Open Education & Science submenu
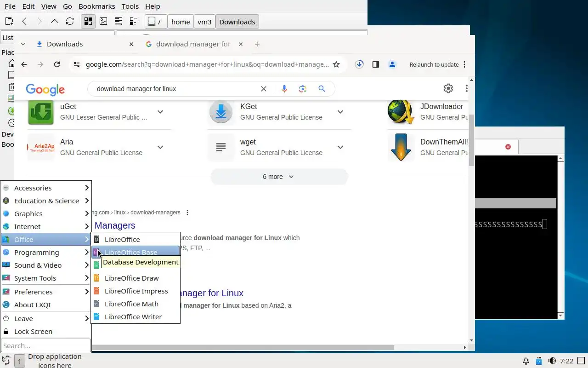Viewport: 588px width, 368px height. [46, 201]
